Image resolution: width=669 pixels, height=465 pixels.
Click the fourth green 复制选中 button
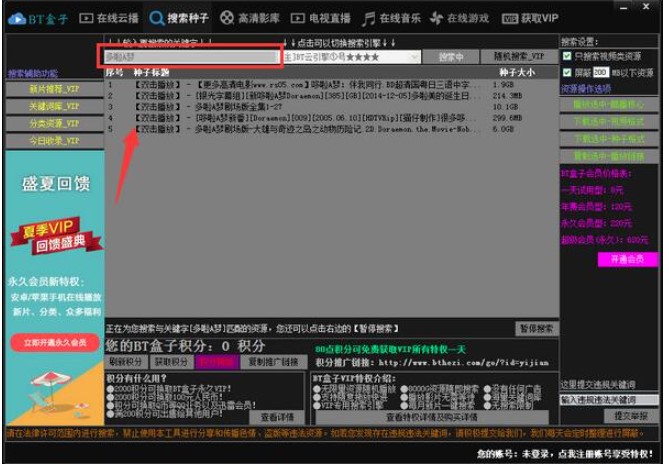pos(609,156)
